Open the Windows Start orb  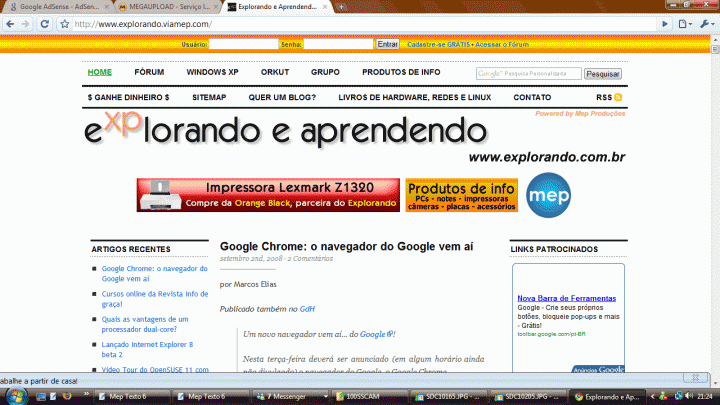pyautogui.click(x=16, y=396)
